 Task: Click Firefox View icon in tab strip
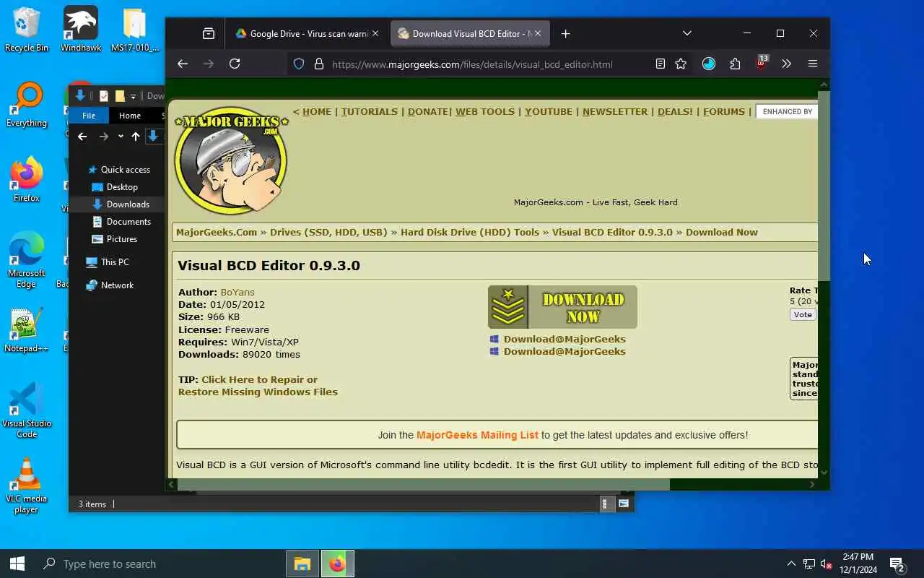(x=209, y=33)
